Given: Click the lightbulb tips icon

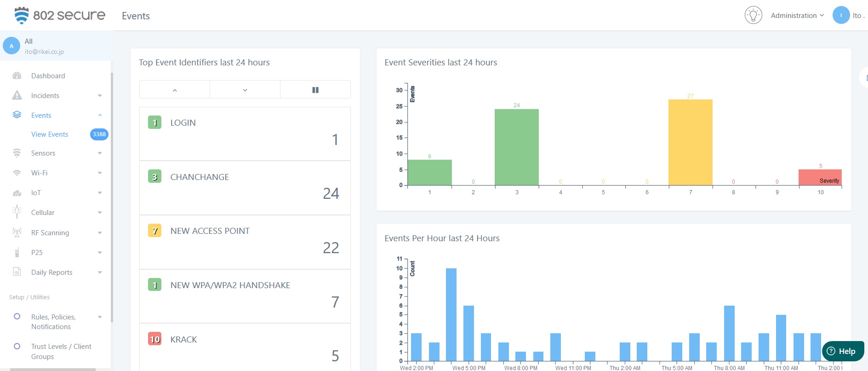Looking at the screenshot, I should click(753, 15).
